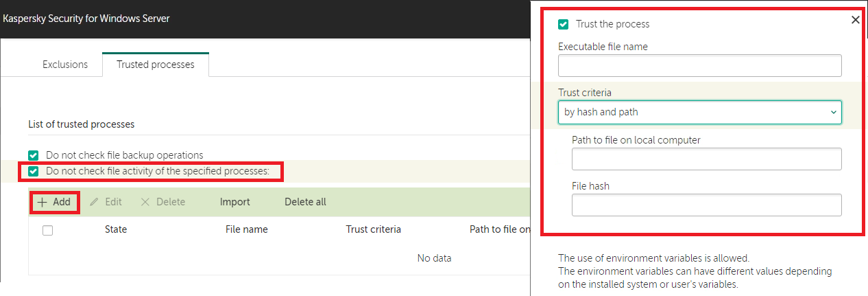Click the Delete button with X icon

(162, 202)
